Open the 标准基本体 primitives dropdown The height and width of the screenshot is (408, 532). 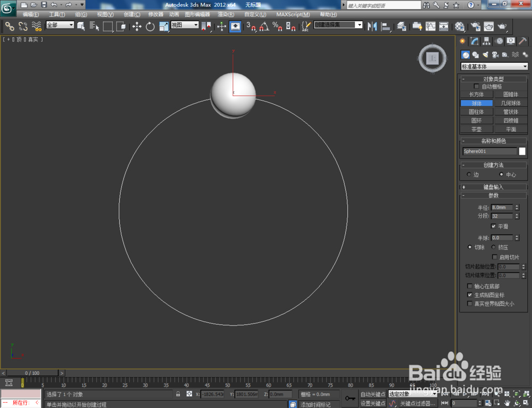pos(494,66)
